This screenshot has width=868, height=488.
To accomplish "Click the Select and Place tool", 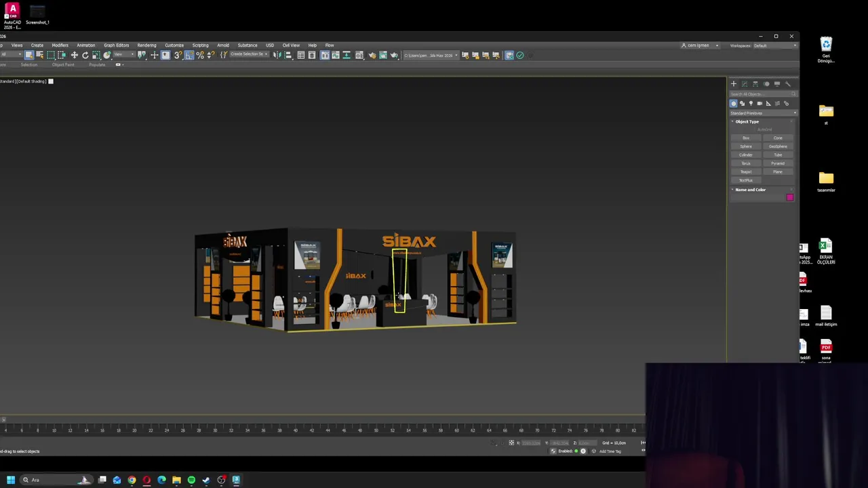I will 106,56.
